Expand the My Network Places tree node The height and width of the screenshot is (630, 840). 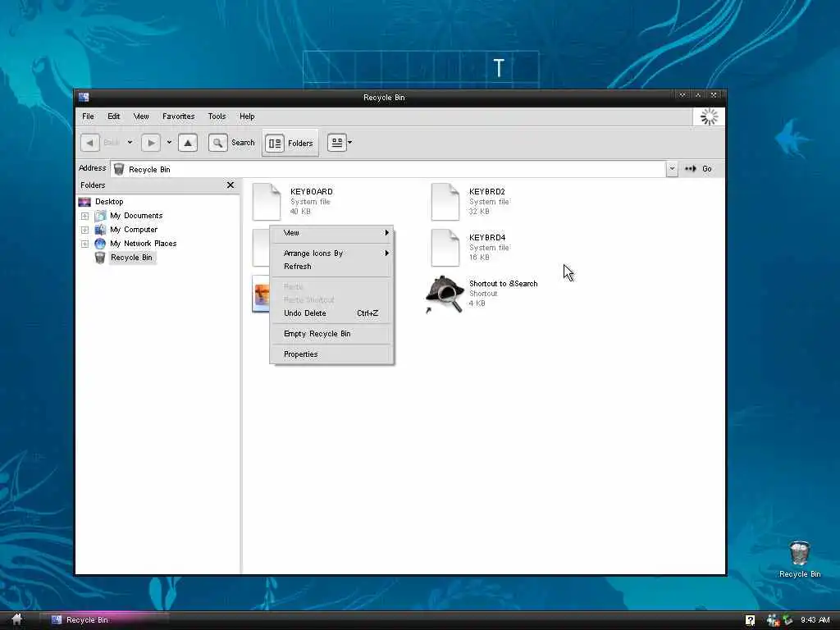[x=84, y=244]
